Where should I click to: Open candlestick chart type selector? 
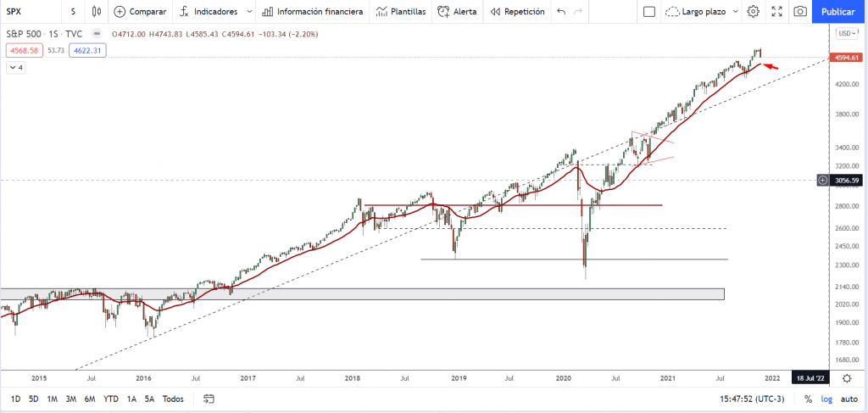(97, 11)
